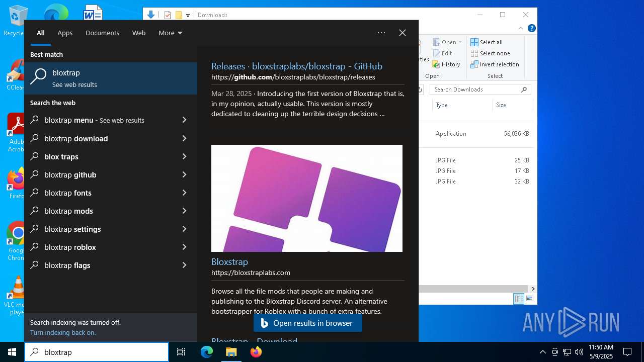Launch Microsoft Edge from the taskbar

pos(207,352)
